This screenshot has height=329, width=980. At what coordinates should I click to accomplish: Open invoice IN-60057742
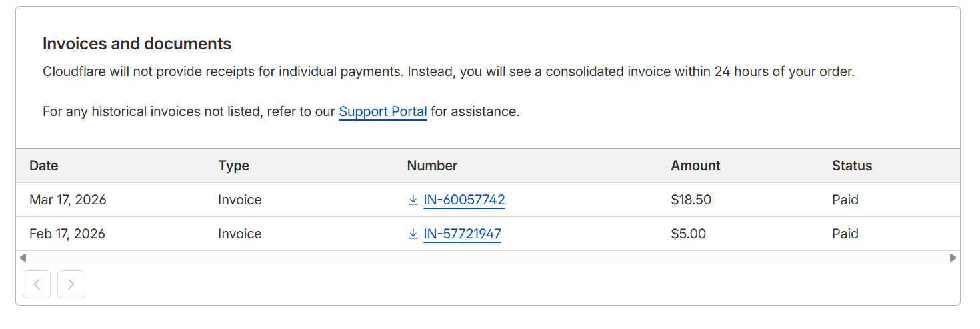coord(464,200)
